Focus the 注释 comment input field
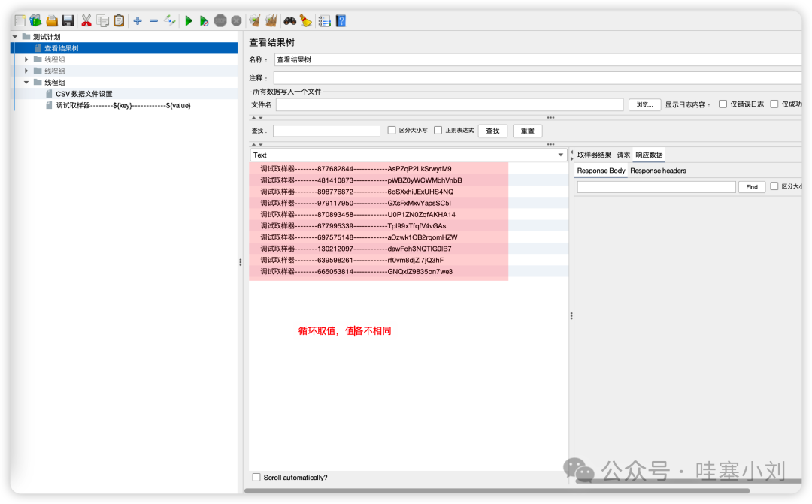The height and width of the screenshot is (504, 812). tap(538, 78)
